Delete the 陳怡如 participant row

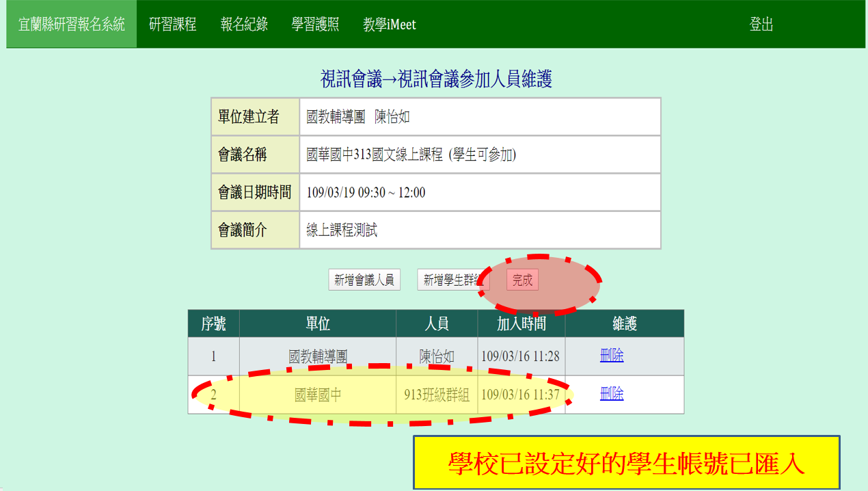612,356
